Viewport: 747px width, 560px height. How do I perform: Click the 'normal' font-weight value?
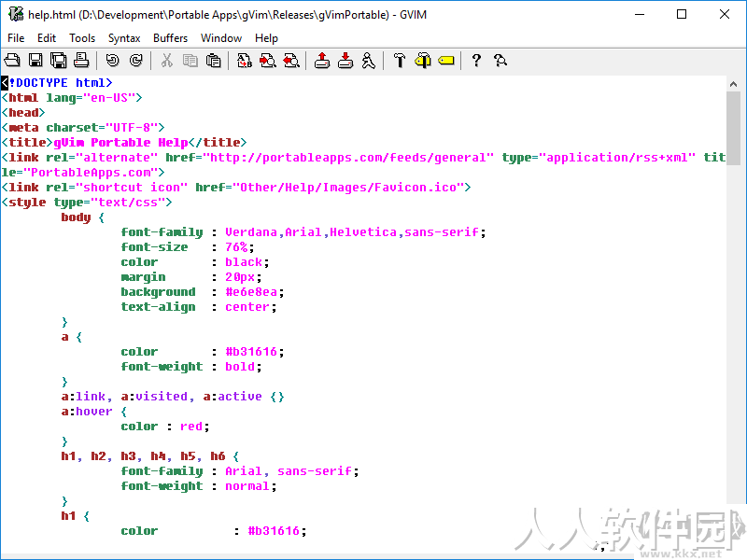pyautogui.click(x=247, y=486)
